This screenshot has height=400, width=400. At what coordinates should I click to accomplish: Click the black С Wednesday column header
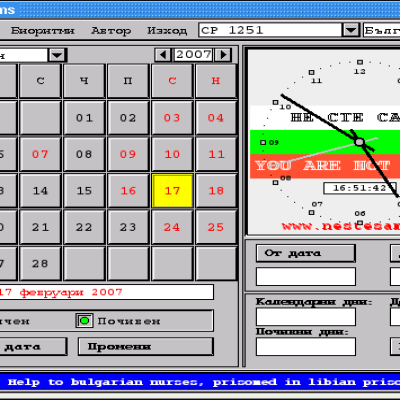pos(40,81)
